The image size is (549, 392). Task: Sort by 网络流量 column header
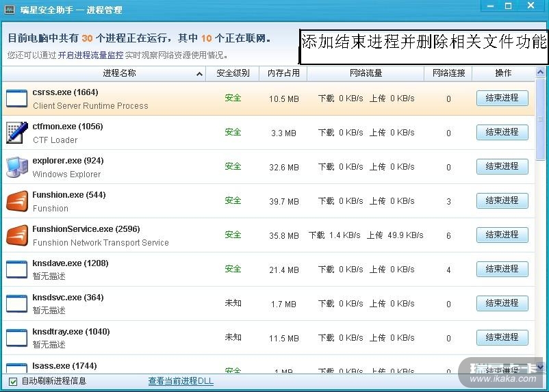pyautogui.click(x=366, y=73)
